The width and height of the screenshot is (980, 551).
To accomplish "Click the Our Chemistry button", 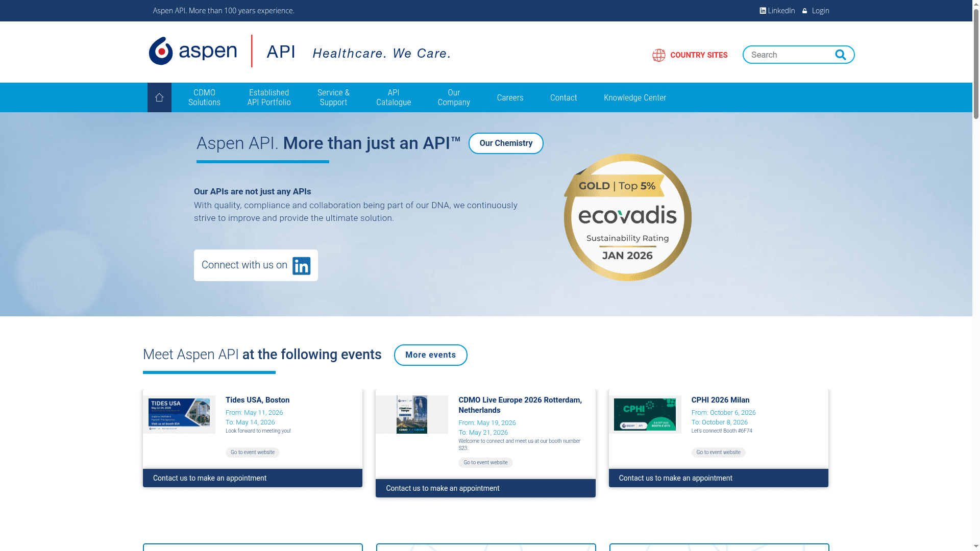I will [x=506, y=143].
